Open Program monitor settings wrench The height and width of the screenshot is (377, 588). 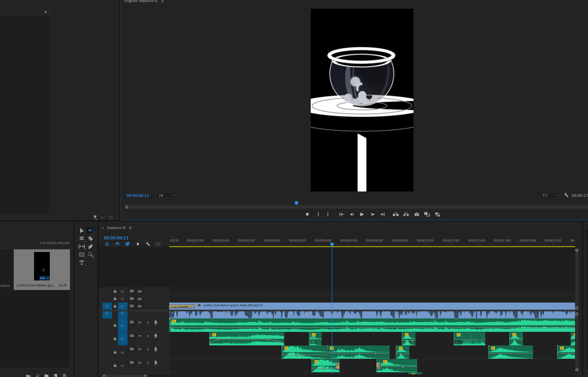pos(566,195)
